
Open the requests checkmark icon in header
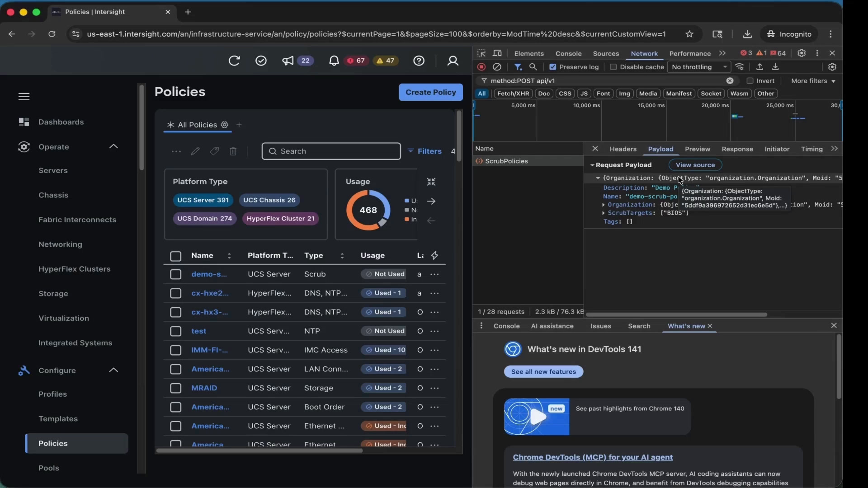click(261, 61)
